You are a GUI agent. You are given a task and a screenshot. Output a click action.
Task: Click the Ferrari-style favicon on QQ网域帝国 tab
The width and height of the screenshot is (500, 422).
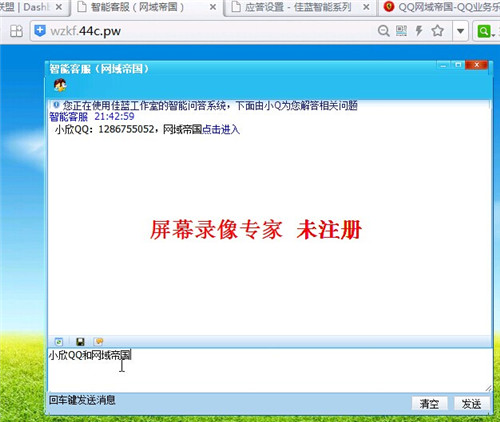pyautogui.click(x=389, y=7)
